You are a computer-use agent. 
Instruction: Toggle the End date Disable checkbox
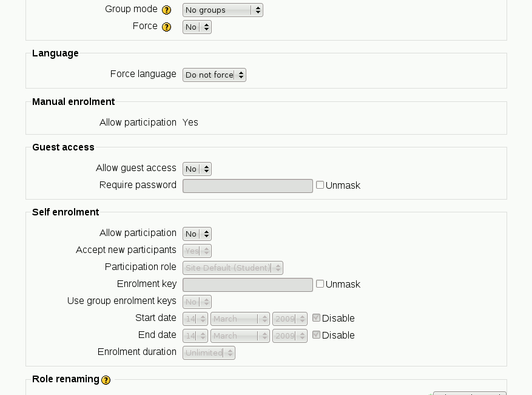click(316, 335)
